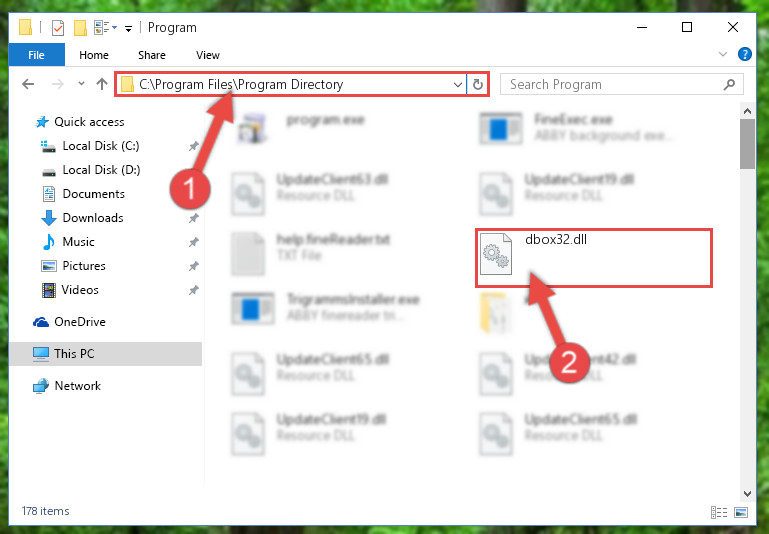Image resolution: width=769 pixels, height=534 pixels.
Task: Switch to details view layout icon
Action: pyautogui.click(x=719, y=512)
